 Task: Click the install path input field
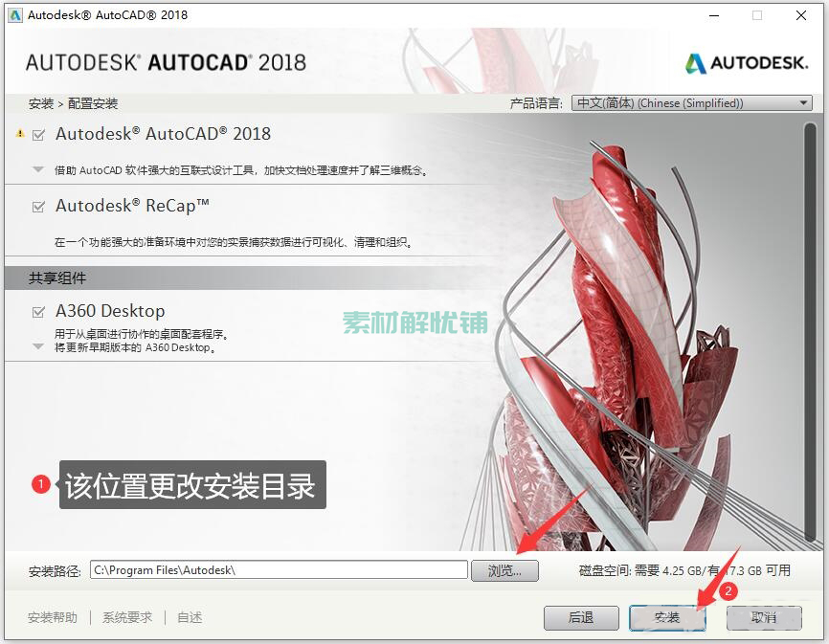point(279,570)
